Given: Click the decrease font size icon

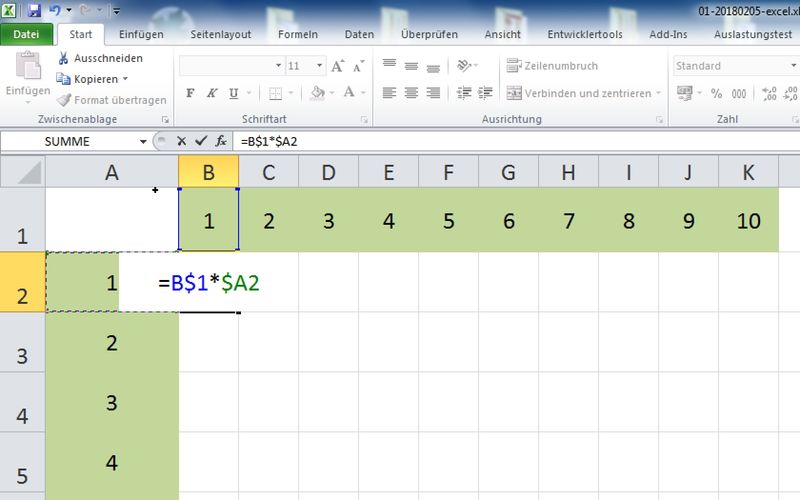Looking at the screenshot, I should click(359, 66).
